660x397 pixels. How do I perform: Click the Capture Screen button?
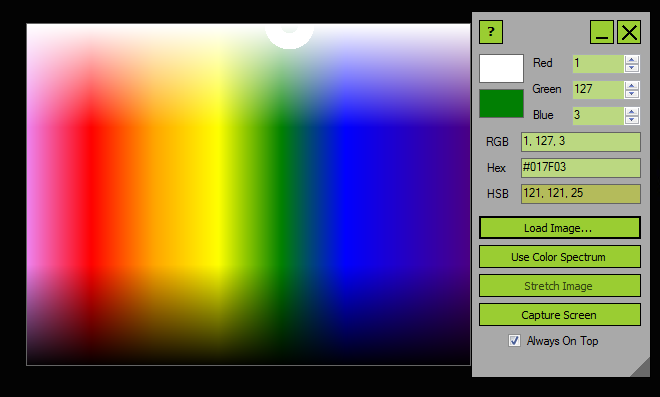[x=560, y=315]
